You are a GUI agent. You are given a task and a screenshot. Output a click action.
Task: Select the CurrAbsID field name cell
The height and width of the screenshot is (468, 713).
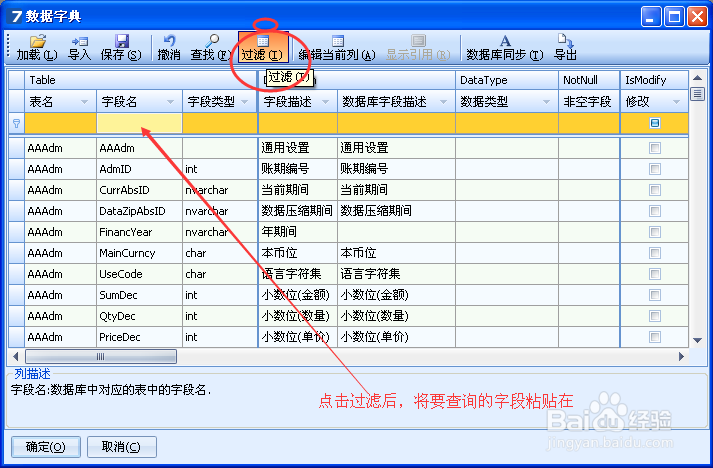pos(140,190)
